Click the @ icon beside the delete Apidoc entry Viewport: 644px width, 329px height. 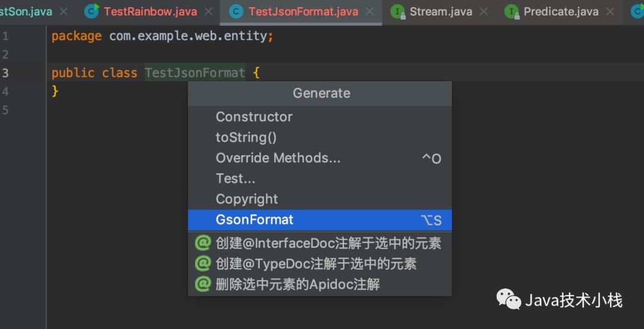pyautogui.click(x=203, y=284)
